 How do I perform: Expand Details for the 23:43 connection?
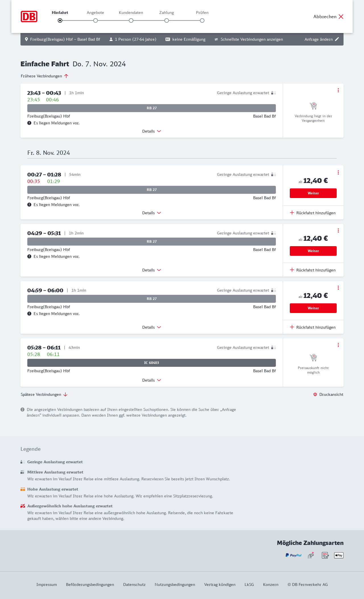[152, 131]
